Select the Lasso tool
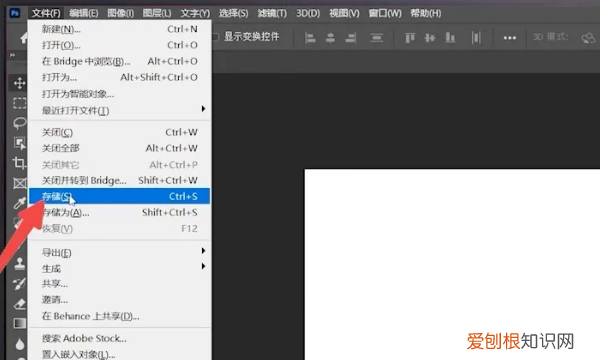The height and width of the screenshot is (360, 600). 19,123
